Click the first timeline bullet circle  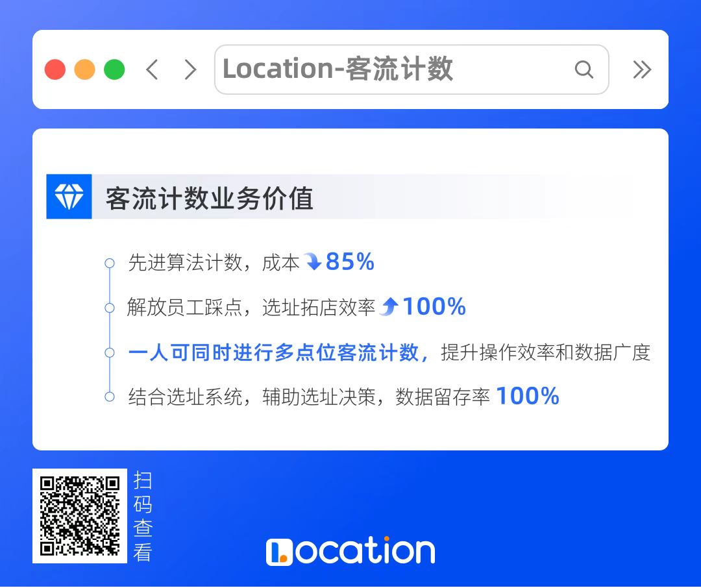(x=110, y=263)
